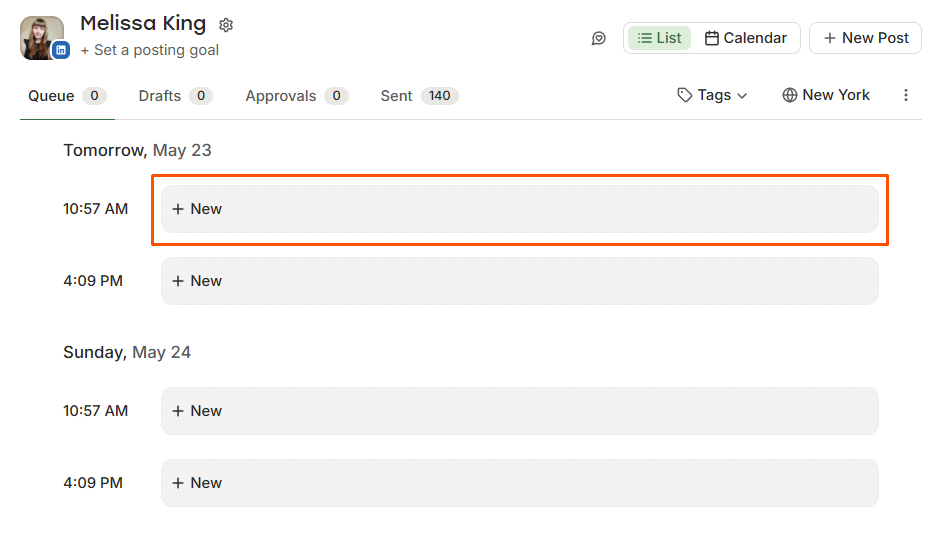Screen dimensions: 943x537
Task: Click the New Post button
Action: pos(865,38)
